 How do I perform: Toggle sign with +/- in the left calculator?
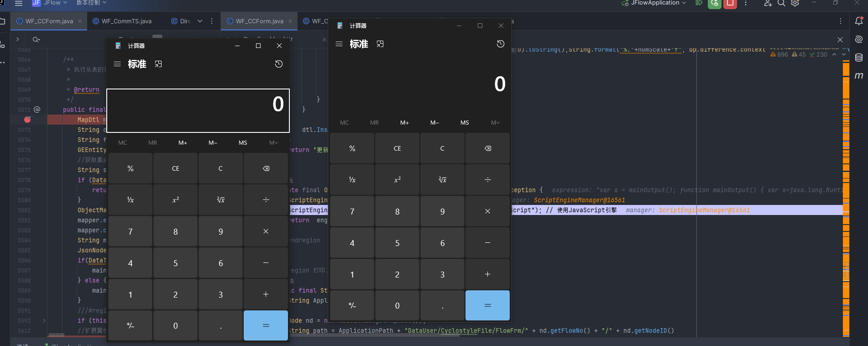pyautogui.click(x=131, y=325)
